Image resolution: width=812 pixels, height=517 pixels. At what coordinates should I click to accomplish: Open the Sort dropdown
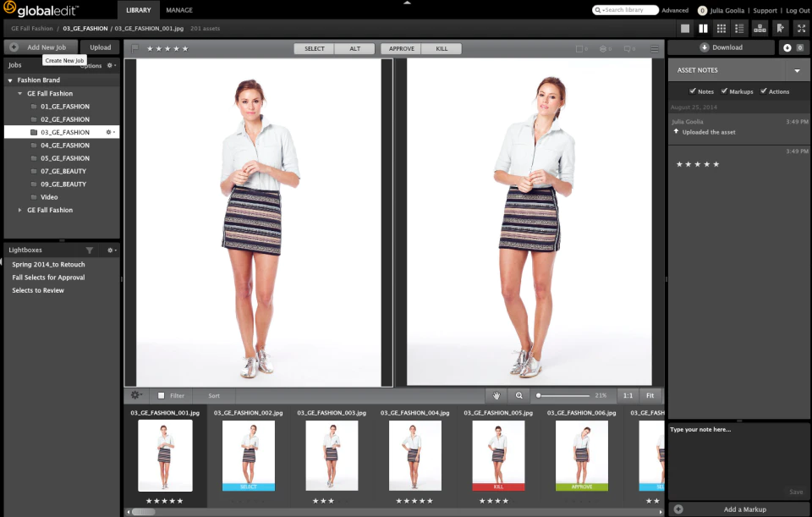(x=214, y=396)
